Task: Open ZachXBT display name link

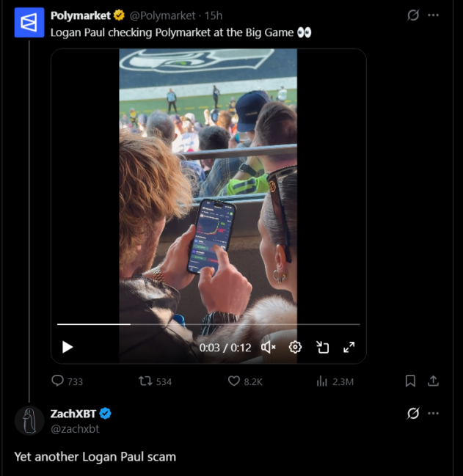Action: [73, 414]
